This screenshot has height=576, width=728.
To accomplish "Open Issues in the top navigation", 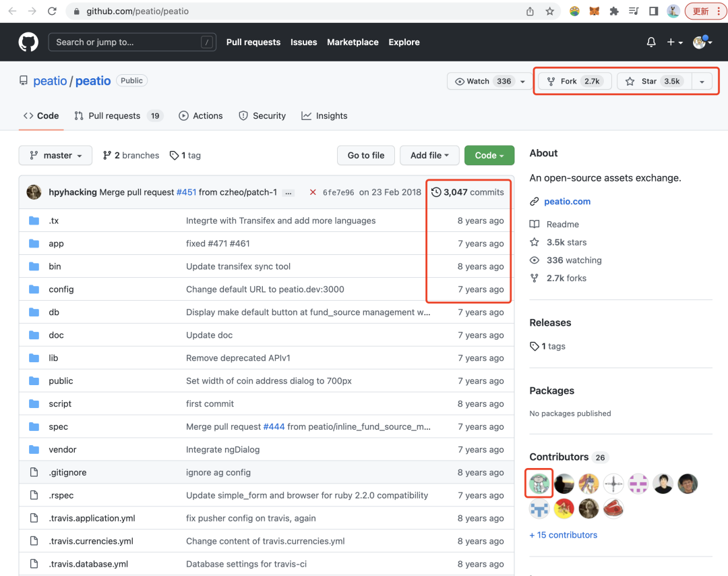I will tap(303, 42).
